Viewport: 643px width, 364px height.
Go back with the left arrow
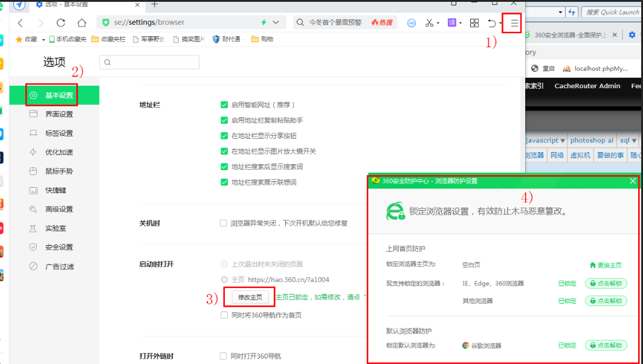21,23
